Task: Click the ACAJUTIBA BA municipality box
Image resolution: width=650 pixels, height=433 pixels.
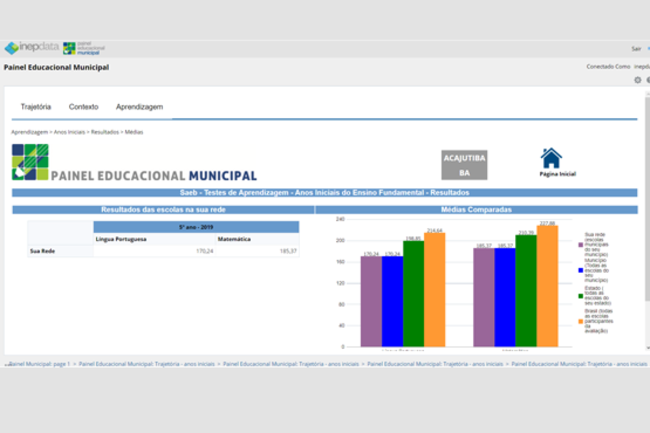Action: pyautogui.click(x=463, y=165)
